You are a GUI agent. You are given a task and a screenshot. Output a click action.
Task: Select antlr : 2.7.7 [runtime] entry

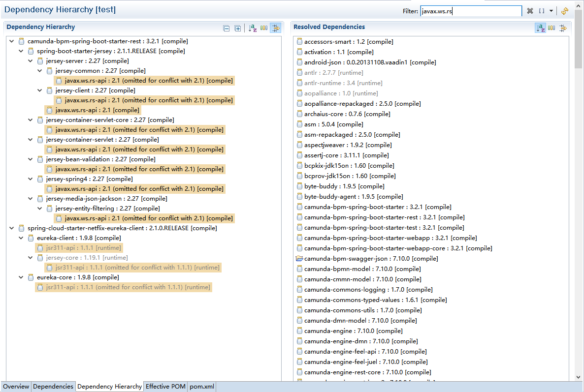coord(329,73)
